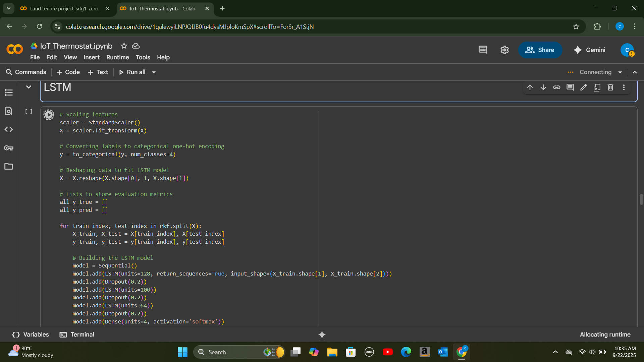The image size is (644, 362).
Task: Open Files folder panel
Action: pos(9,166)
